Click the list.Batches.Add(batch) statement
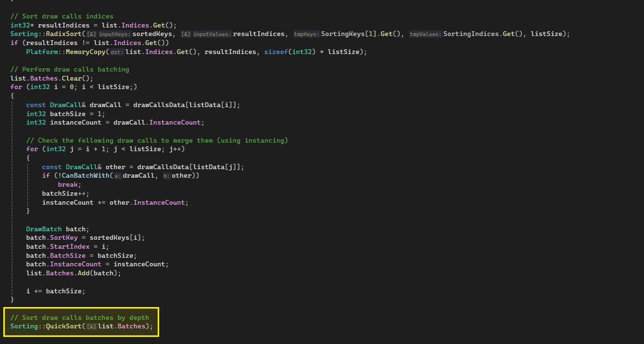 pyautogui.click(x=74, y=273)
